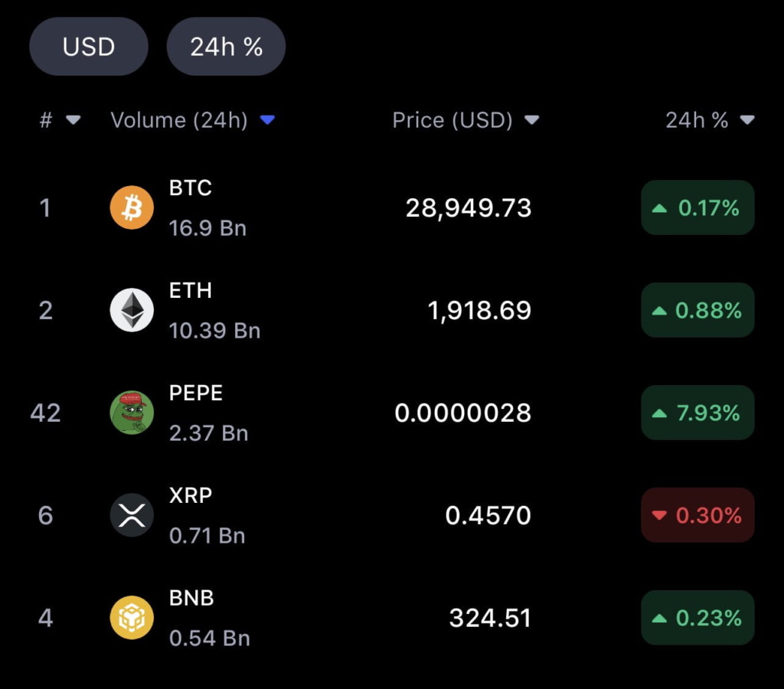Select the BTC price 28,949.73
Image resolution: width=784 pixels, height=689 pixels.
469,208
